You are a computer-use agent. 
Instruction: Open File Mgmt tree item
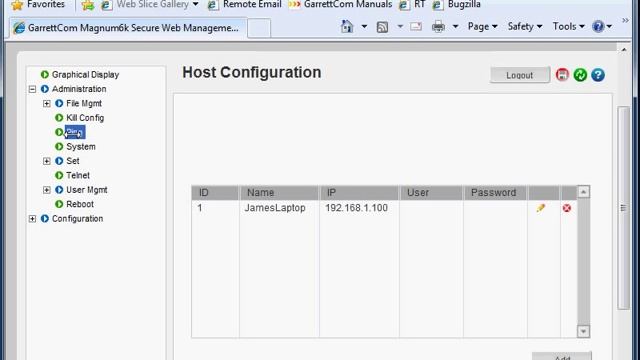(84, 104)
